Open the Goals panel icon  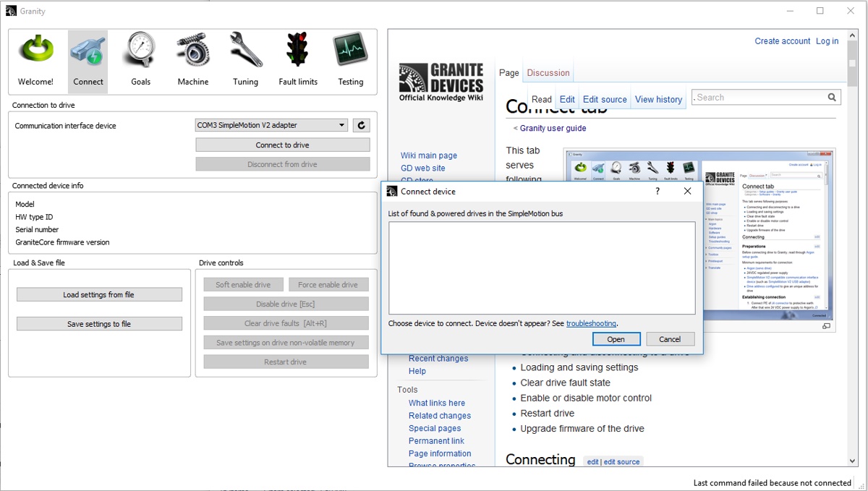140,52
